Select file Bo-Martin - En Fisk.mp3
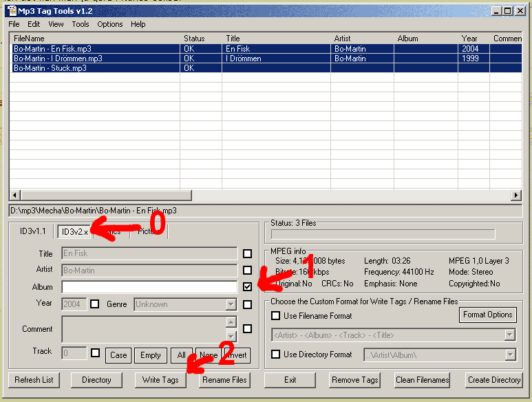The image size is (532, 402). click(52, 48)
